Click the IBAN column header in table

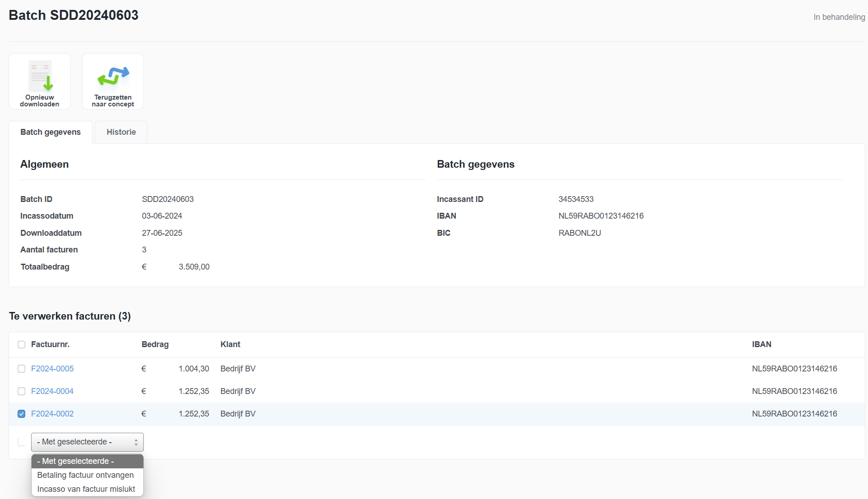(x=762, y=344)
